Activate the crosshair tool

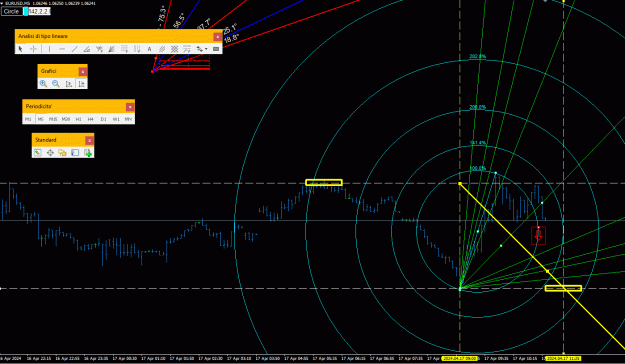pos(33,49)
